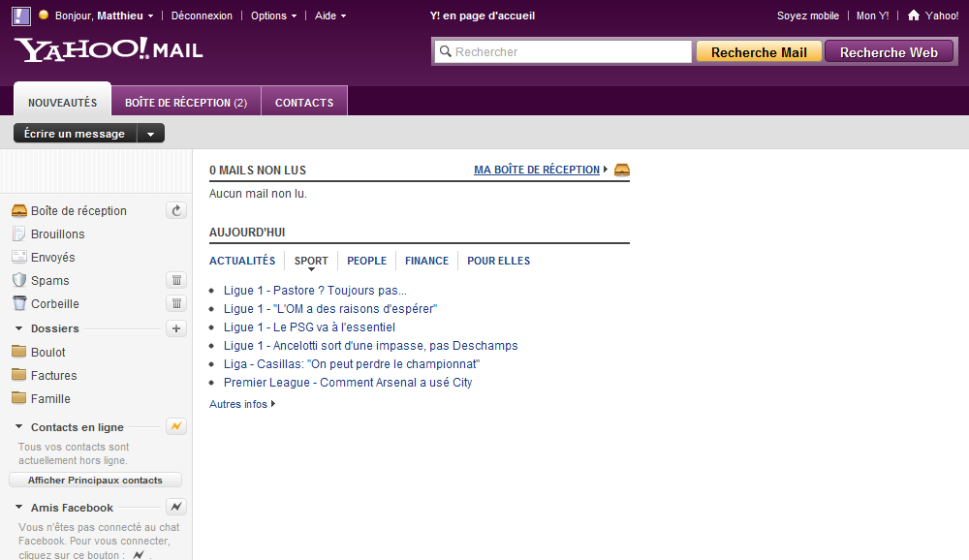Click the Déconnexion link
This screenshot has width=969, height=560.
tap(202, 16)
